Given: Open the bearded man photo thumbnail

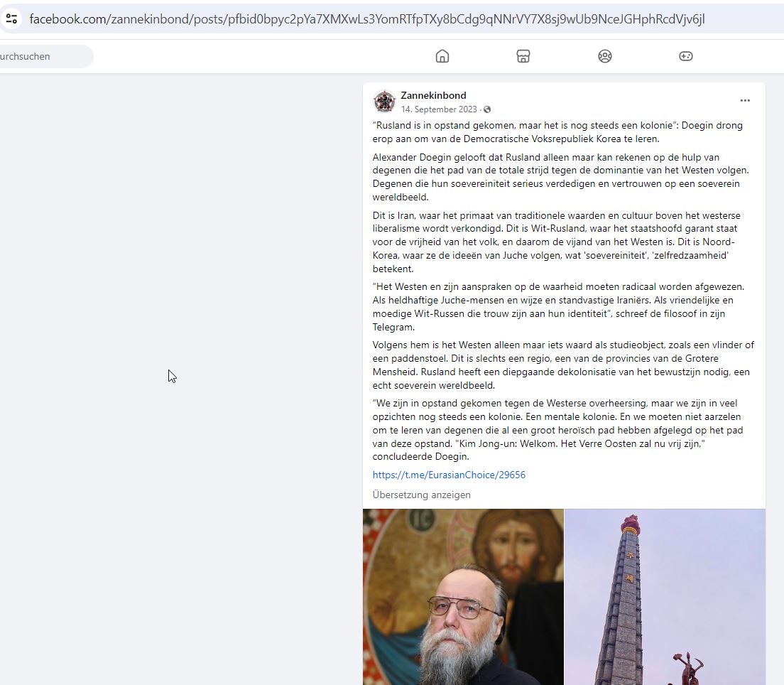Looking at the screenshot, I should coord(463,597).
